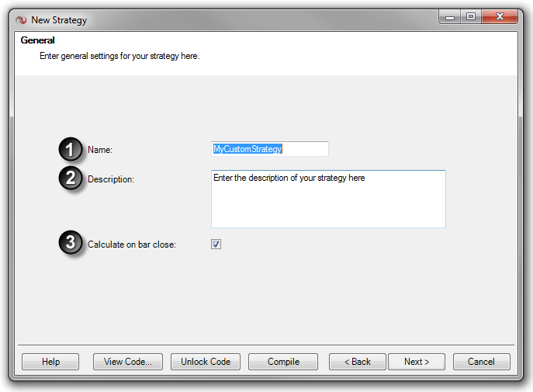Compile the strategy
The image size is (533, 392).
click(x=283, y=362)
